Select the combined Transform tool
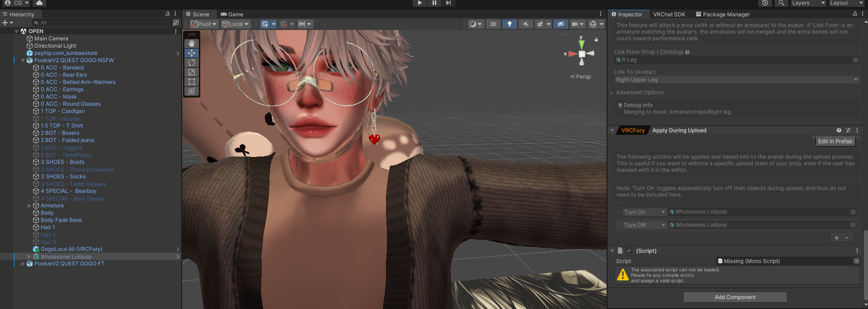868x309 pixels. click(192, 91)
